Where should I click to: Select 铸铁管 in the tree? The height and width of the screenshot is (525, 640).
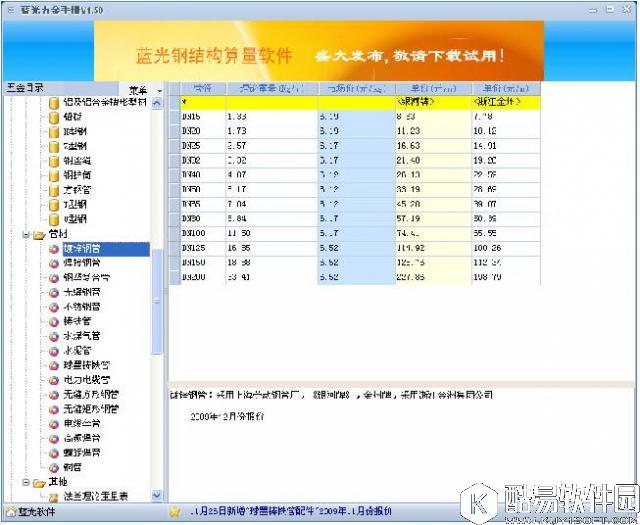(x=77, y=321)
